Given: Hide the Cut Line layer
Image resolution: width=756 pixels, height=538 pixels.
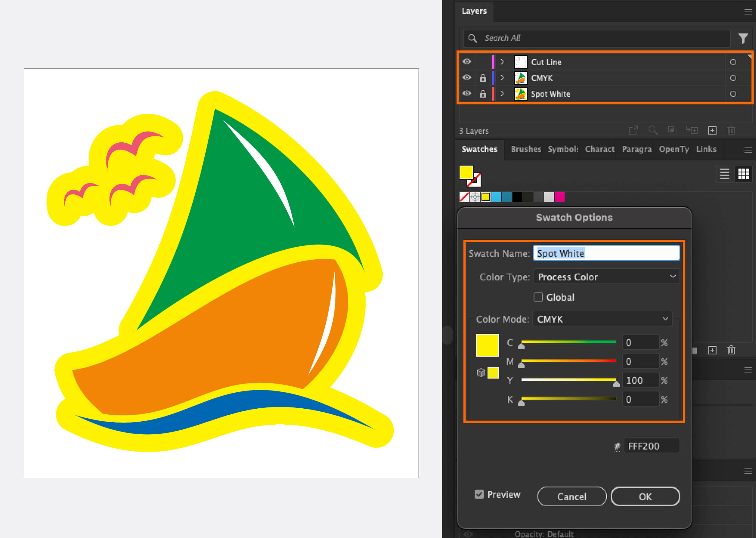Looking at the screenshot, I should pyautogui.click(x=467, y=62).
